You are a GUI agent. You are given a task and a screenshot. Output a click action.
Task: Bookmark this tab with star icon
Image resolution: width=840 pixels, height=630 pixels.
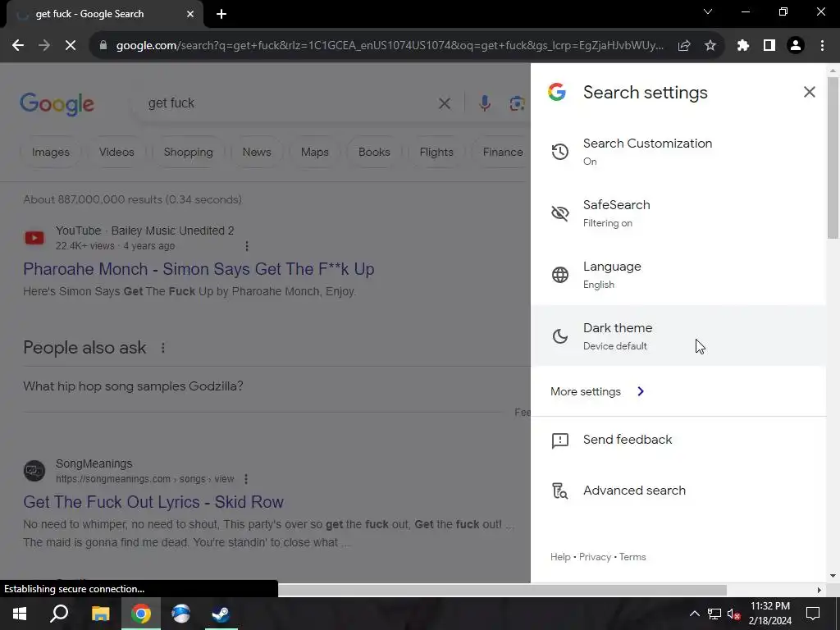point(710,46)
